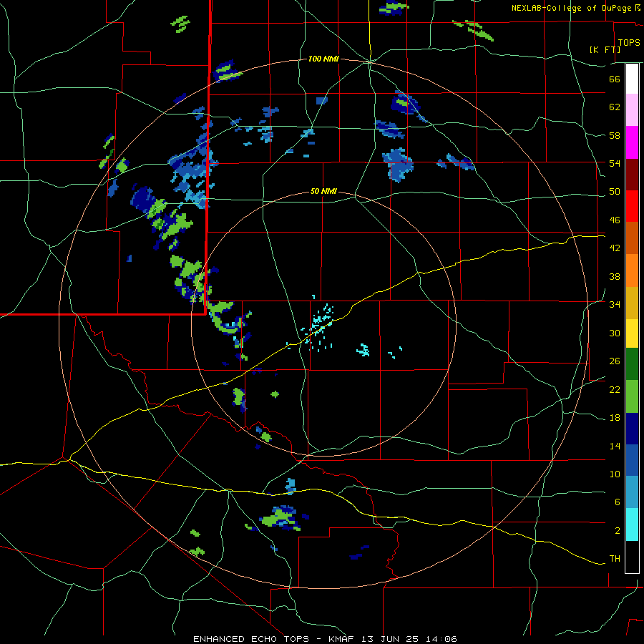Click the legend value "42"
644x644 pixels.
pos(615,248)
